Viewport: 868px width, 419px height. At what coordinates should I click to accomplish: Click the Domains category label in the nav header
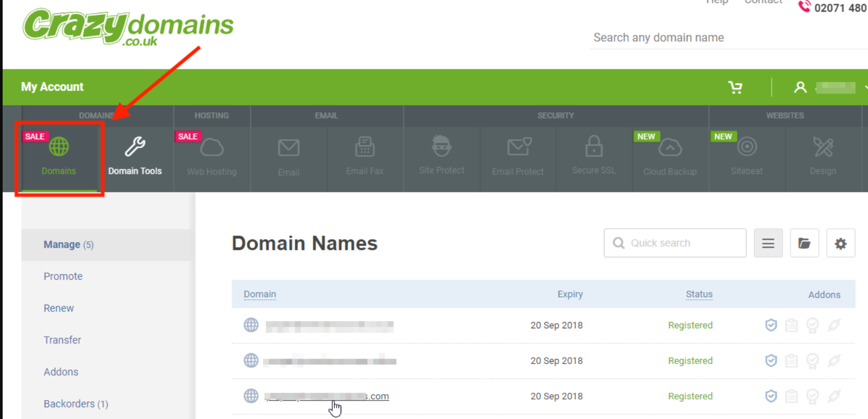pyautogui.click(x=97, y=115)
